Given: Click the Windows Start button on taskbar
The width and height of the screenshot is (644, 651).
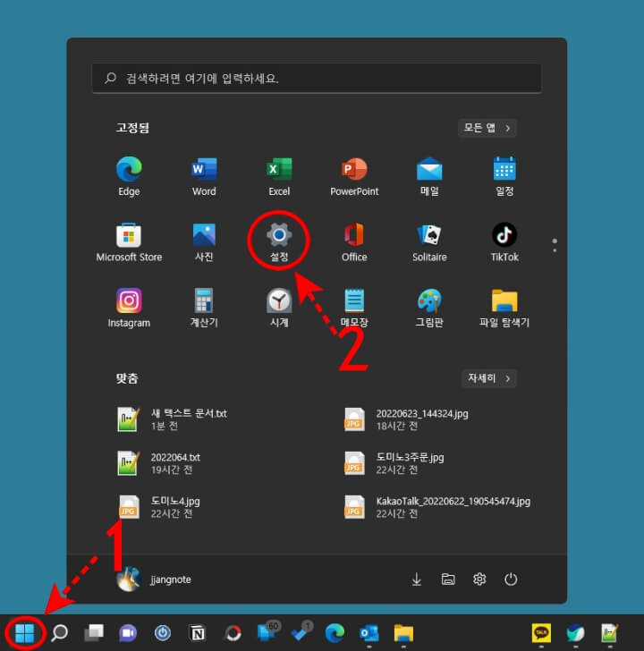Looking at the screenshot, I should click(x=24, y=633).
